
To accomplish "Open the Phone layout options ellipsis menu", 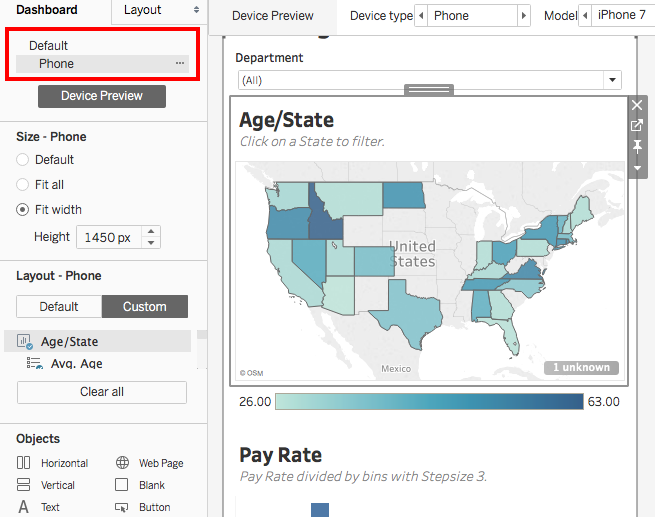I will click(180, 63).
